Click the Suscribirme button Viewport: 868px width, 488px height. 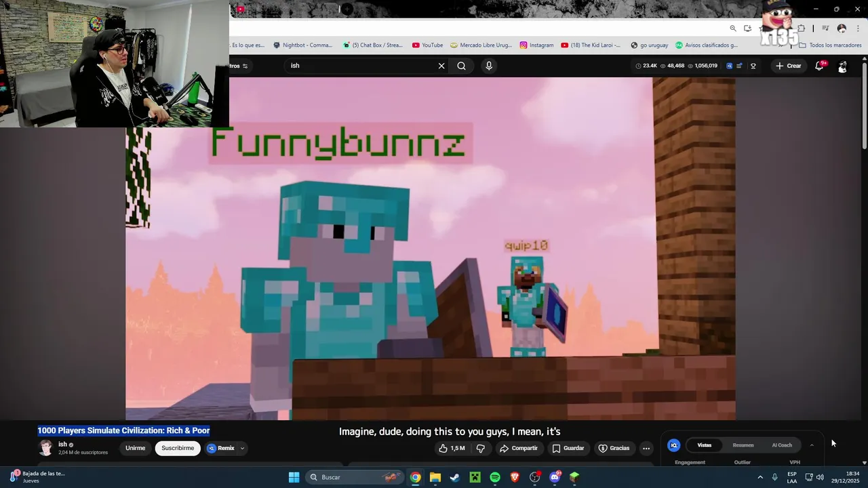pyautogui.click(x=178, y=448)
